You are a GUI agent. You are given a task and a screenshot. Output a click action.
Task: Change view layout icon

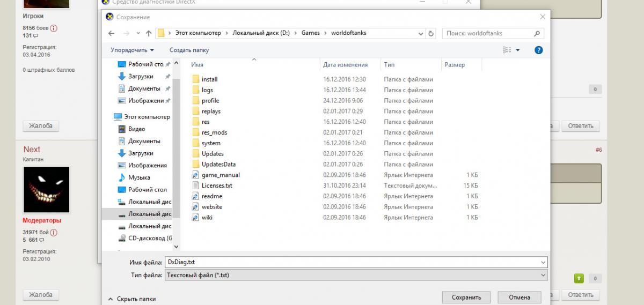(x=507, y=50)
